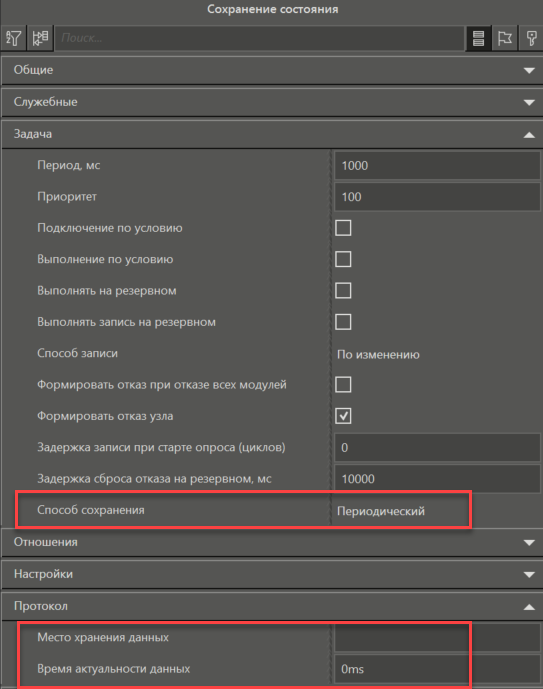Select the list view icon
This screenshot has width=543, height=689.
478,38
